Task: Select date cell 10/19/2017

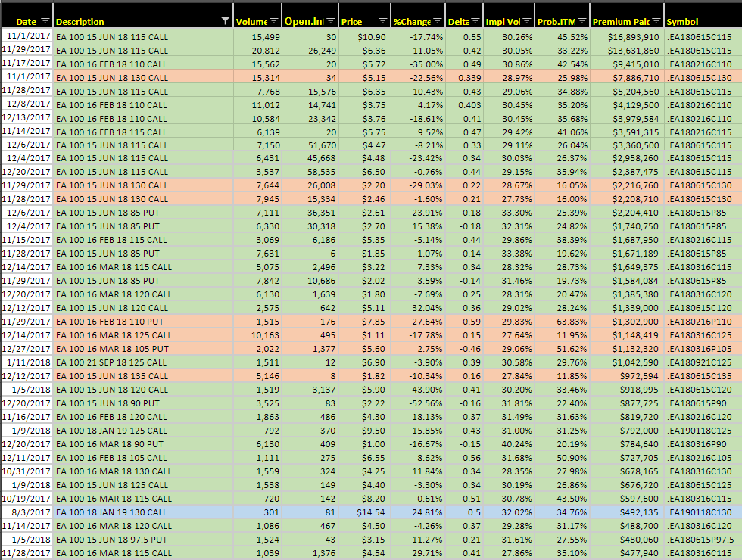Action: click(27, 499)
